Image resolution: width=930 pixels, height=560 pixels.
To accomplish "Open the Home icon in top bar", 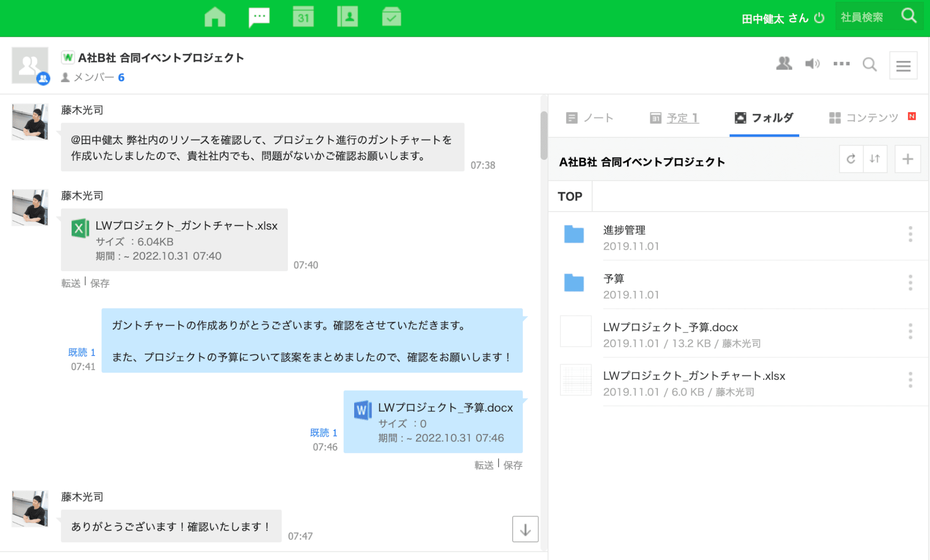I will point(215,17).
